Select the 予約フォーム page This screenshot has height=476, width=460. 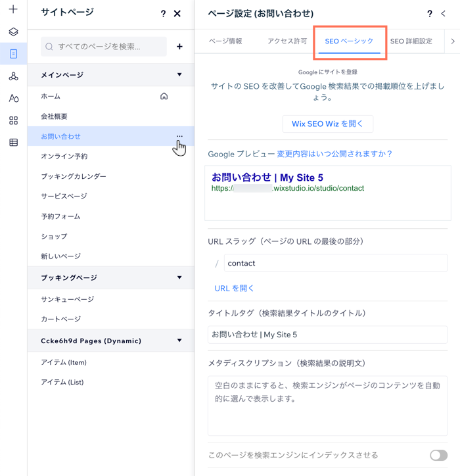(x=111, y=216)
